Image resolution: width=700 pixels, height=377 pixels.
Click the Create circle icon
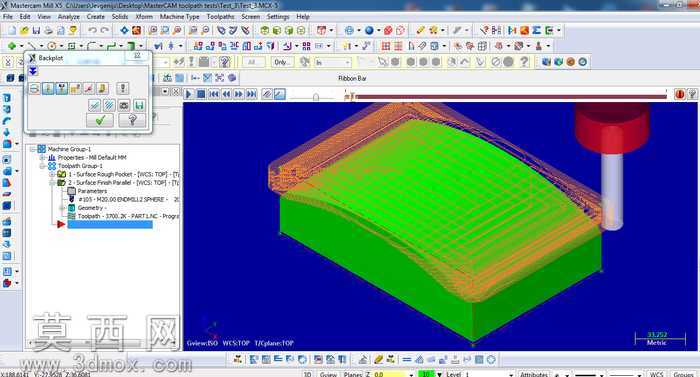click(x=52, y=46)
